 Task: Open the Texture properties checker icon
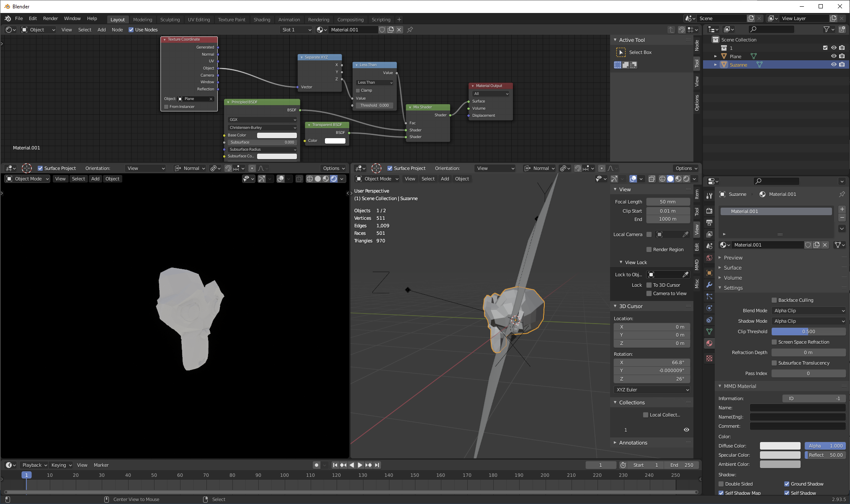tap(709, 358)
